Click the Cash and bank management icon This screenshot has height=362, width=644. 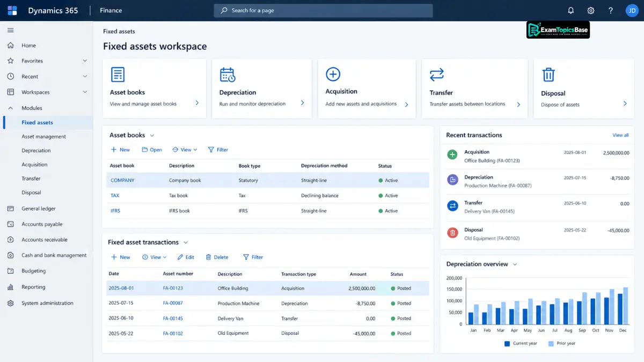coord(11,255)
